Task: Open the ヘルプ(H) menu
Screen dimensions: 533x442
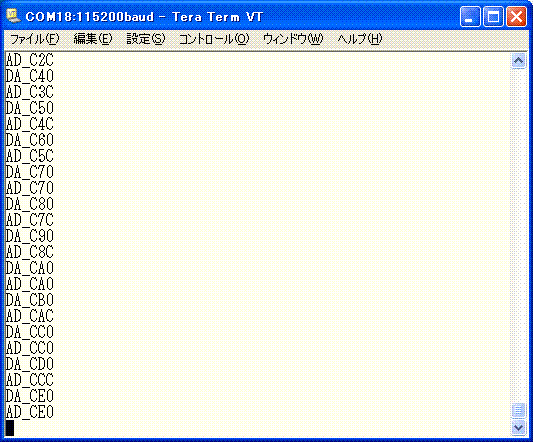Action: pos(360,39)
